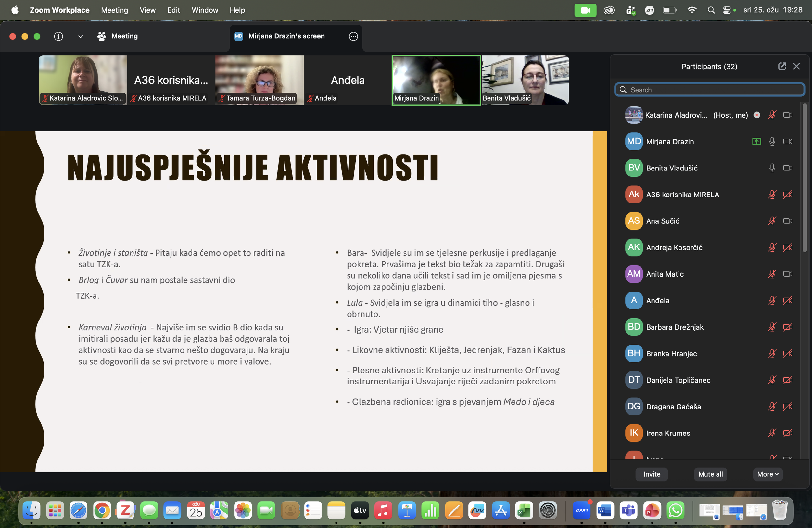Open the Window menu
Screen dimensions: 812x528
(205, 10)
